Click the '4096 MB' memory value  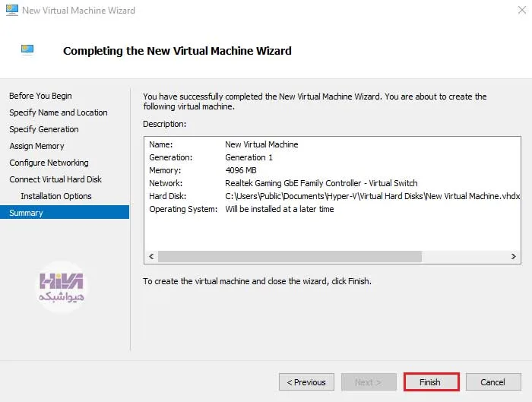241,170
